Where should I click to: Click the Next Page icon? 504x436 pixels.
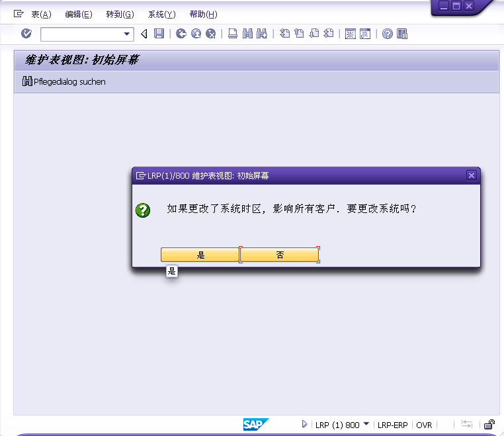tap(314, 34)
